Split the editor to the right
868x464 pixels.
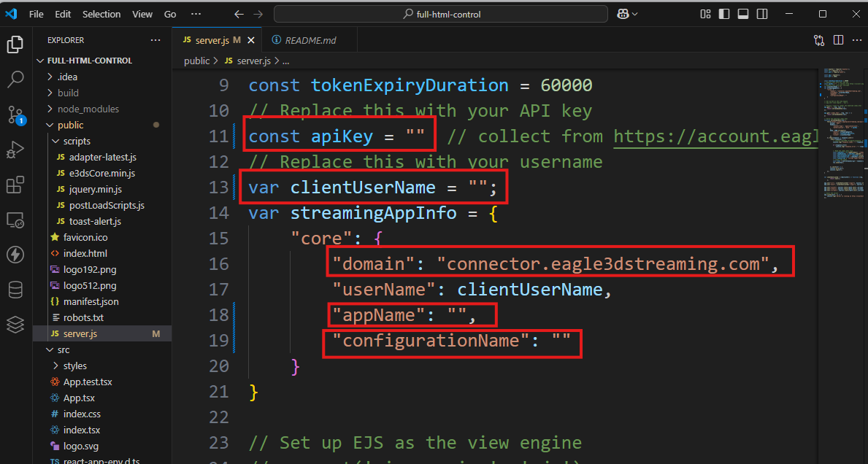(x=839, y=40)
